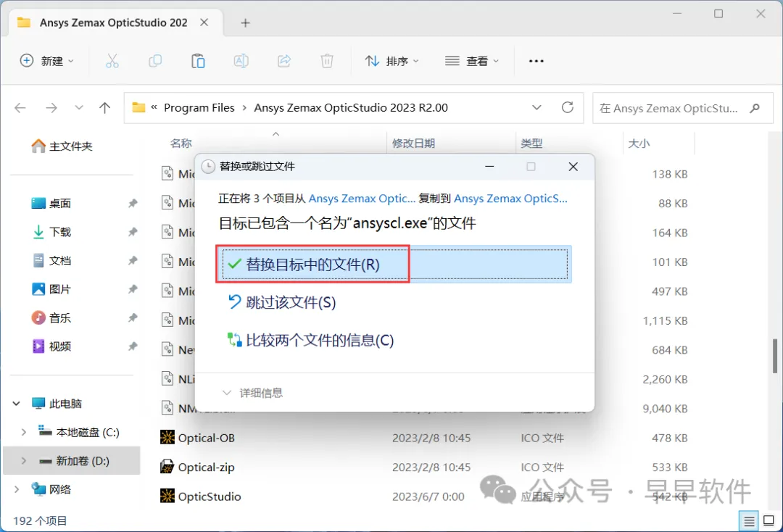Expand 本地磁盘 (C:) tree node
783x532 pixels.
click(23, 432)
